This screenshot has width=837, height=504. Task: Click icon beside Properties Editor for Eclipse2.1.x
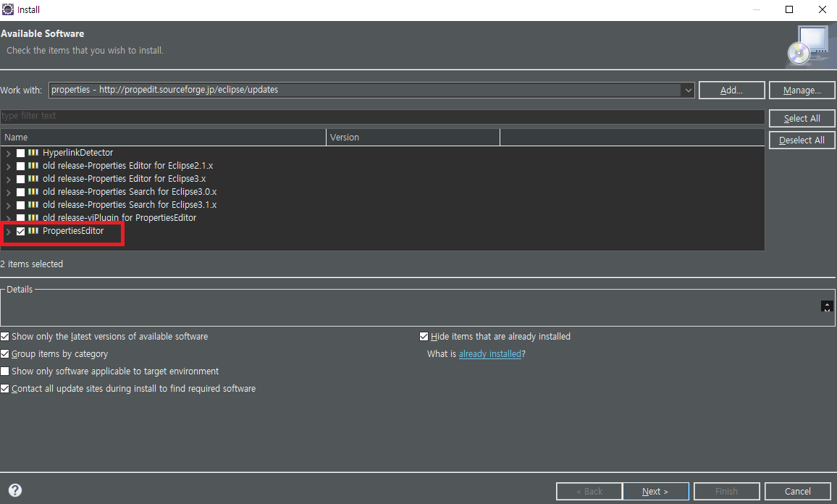tap(33, 166)
